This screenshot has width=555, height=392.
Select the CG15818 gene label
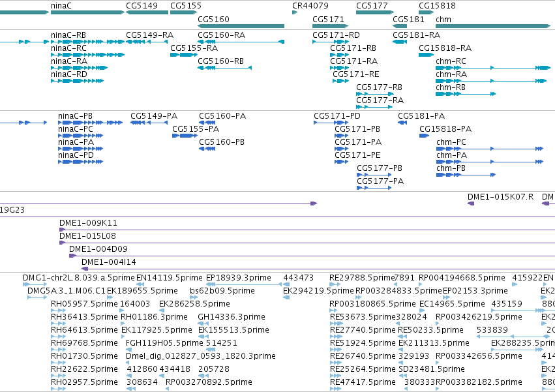tap(437, 6)
